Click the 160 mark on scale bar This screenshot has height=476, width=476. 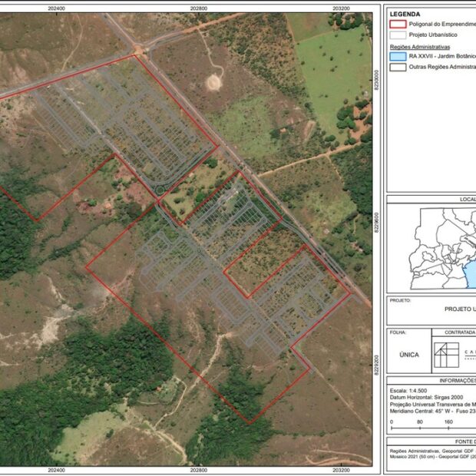pyautogui.click(x=448, y=421)
